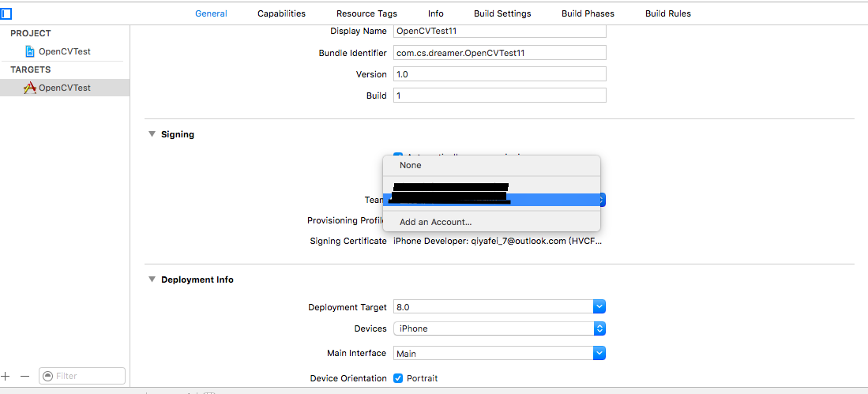The width and height of the screenshot is (868, 394).
Task: Click the Display Name field OpenCVTest11
Action: (x=499, y=31)
